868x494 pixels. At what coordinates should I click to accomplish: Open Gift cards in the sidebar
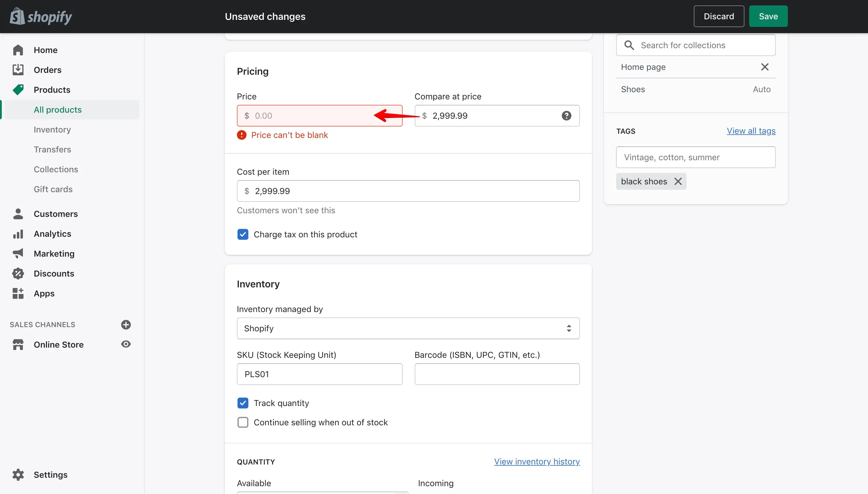(x=53, y=189)
